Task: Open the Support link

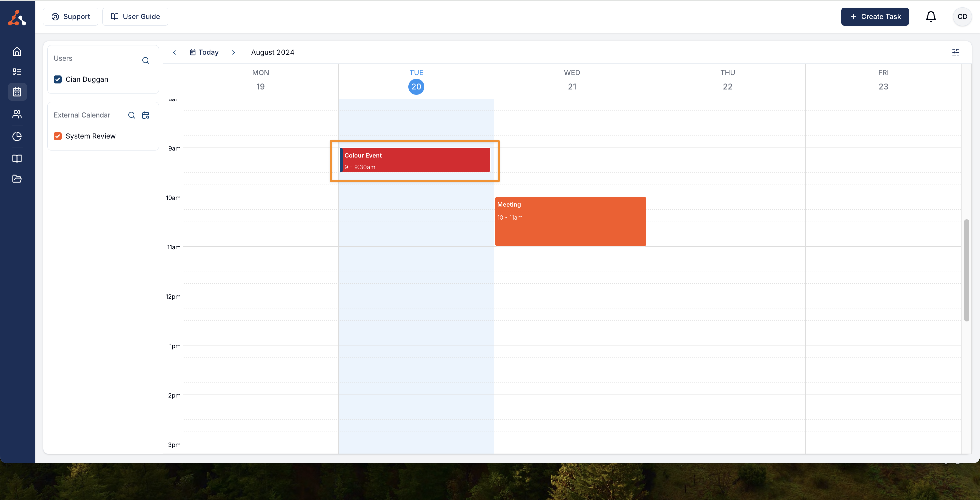Action: point(71,17)
